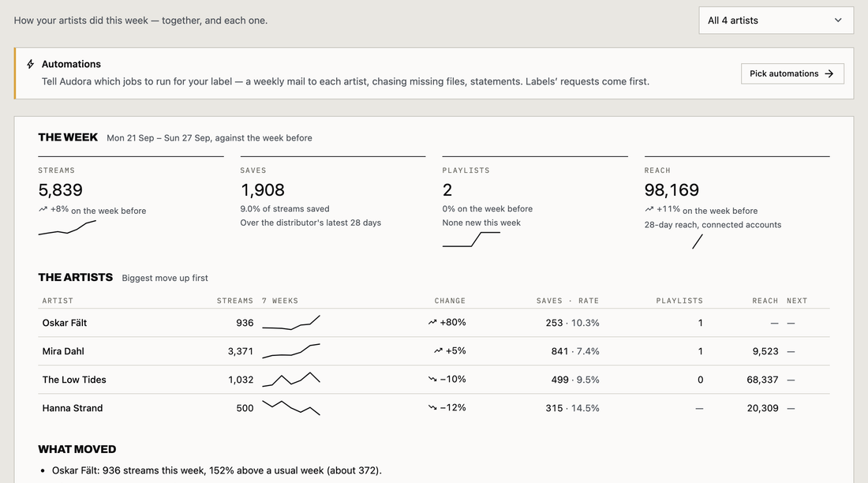
Task: Open the "All 4 artists" dropdown
Action: (x=776, y=21)
